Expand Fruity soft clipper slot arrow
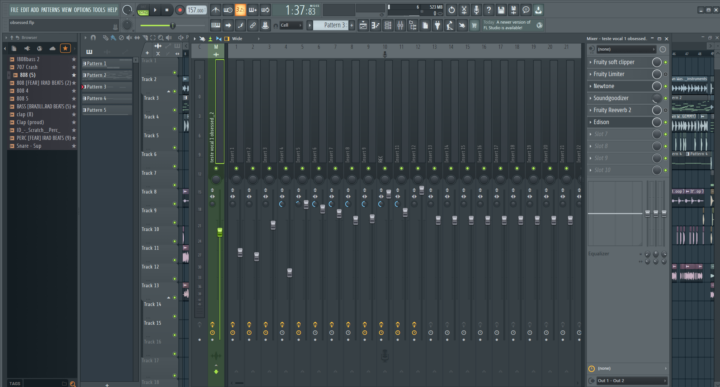Screen dimensions: 720x387 pyautogui.click(x=591, y=62)
